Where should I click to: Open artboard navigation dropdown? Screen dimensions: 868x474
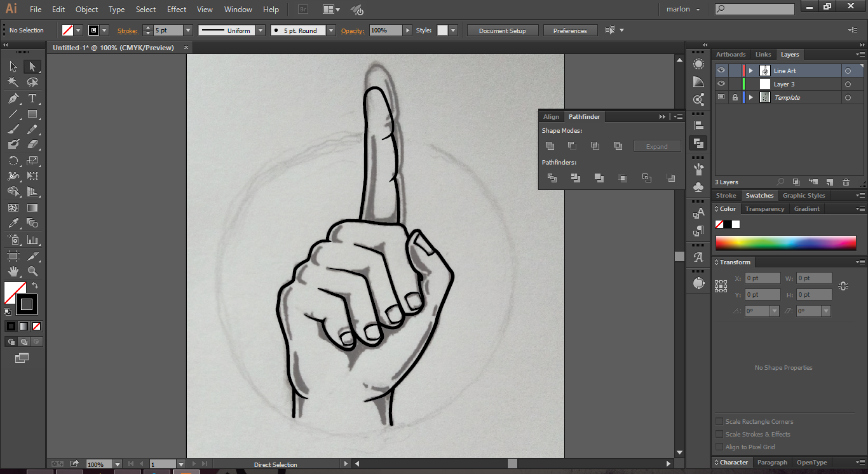point(181,464)
